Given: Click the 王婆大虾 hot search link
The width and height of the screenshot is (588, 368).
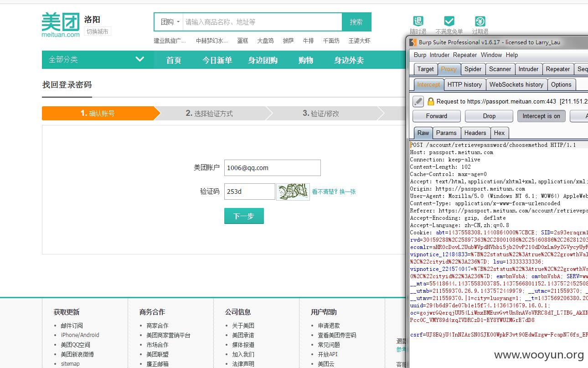Looking at the screenshot, I should (x=360, y=41).
